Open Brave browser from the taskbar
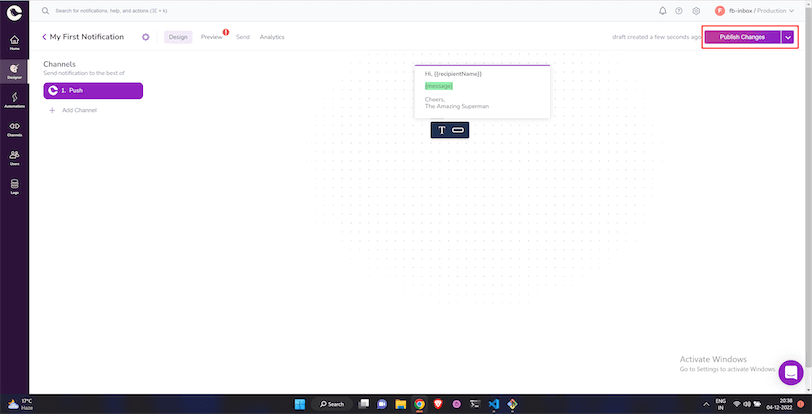This screenshot has width=812, height=414. pos(438,404)
